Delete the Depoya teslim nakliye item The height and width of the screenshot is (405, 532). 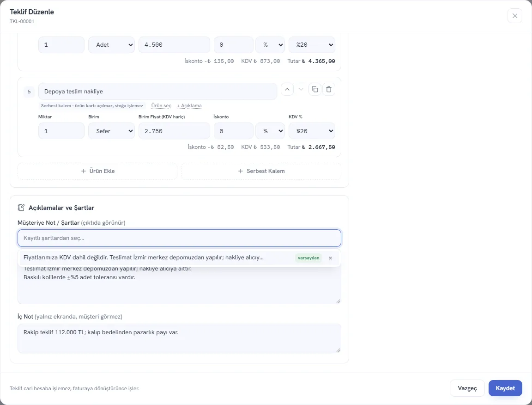(x=329, y=89)
